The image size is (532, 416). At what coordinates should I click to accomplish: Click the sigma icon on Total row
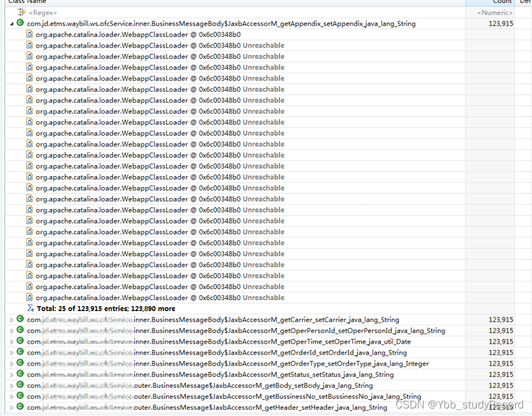pos(31,308)
